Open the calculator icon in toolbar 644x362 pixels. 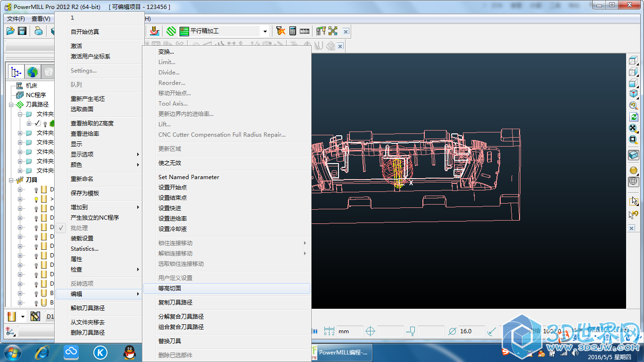pos(293,31)
